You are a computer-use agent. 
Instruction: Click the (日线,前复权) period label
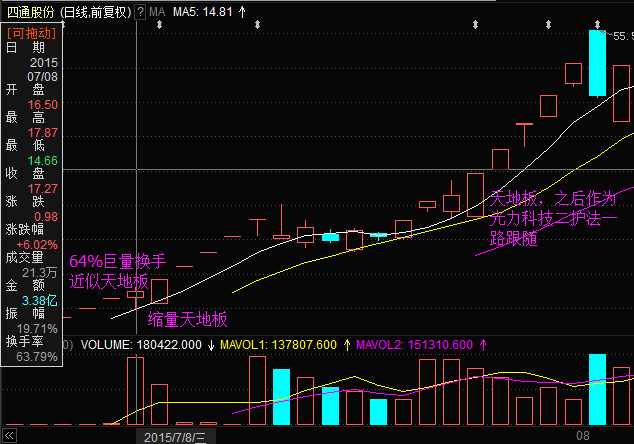96,12
